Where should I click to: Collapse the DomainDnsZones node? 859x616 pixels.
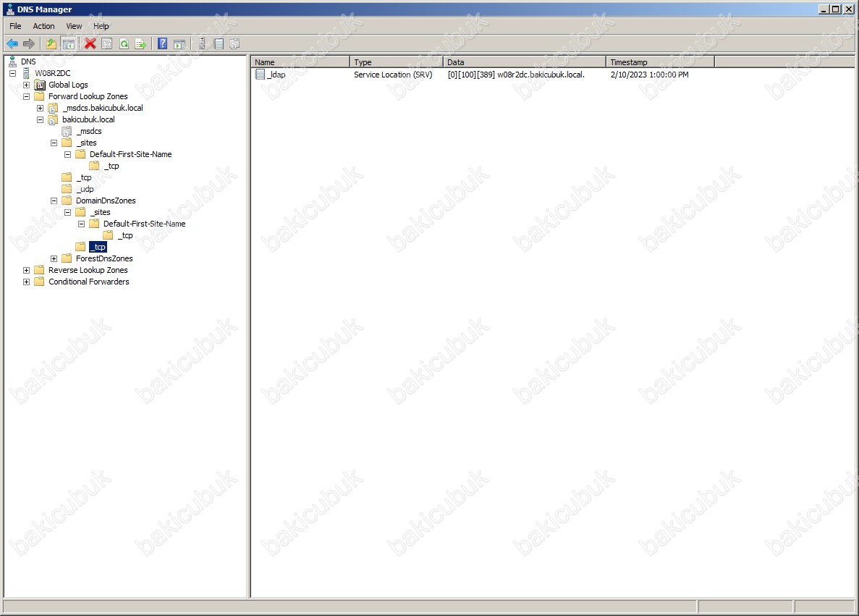tap(54, 201)
